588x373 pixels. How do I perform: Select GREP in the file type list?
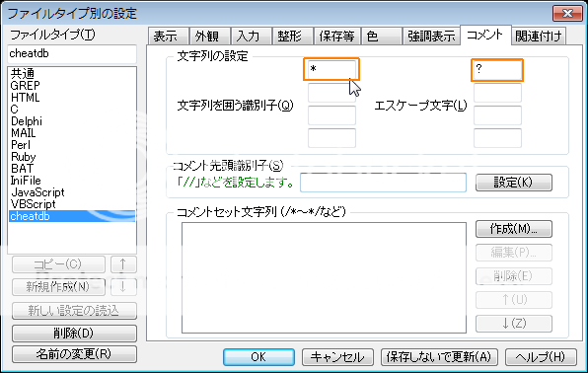pyautogui.click(x=72, y=85)
